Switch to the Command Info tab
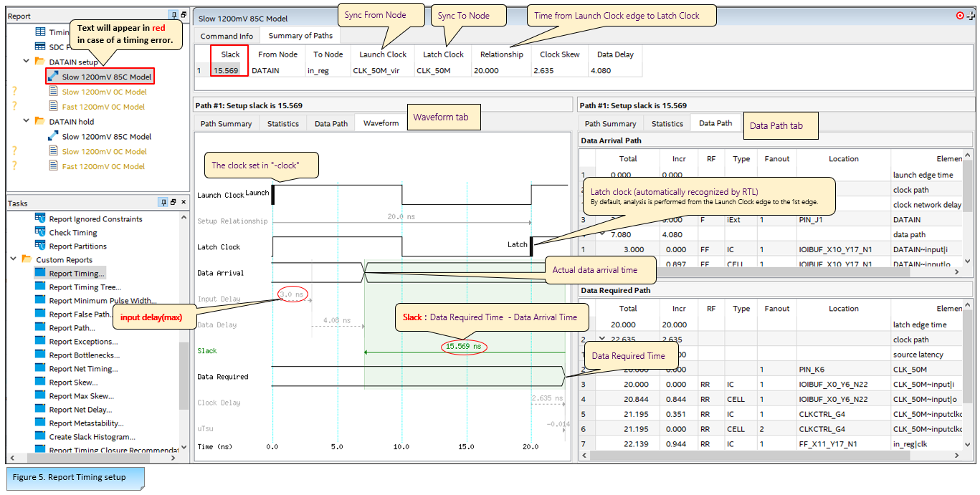 click(227, 36)
